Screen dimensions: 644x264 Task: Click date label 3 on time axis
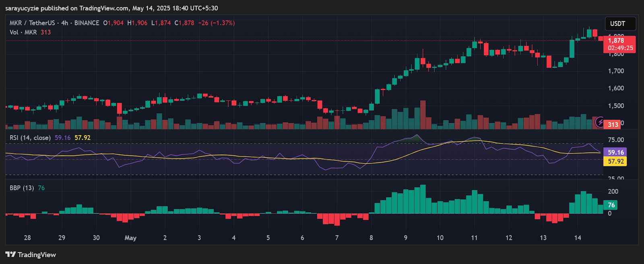click(199, 237)
